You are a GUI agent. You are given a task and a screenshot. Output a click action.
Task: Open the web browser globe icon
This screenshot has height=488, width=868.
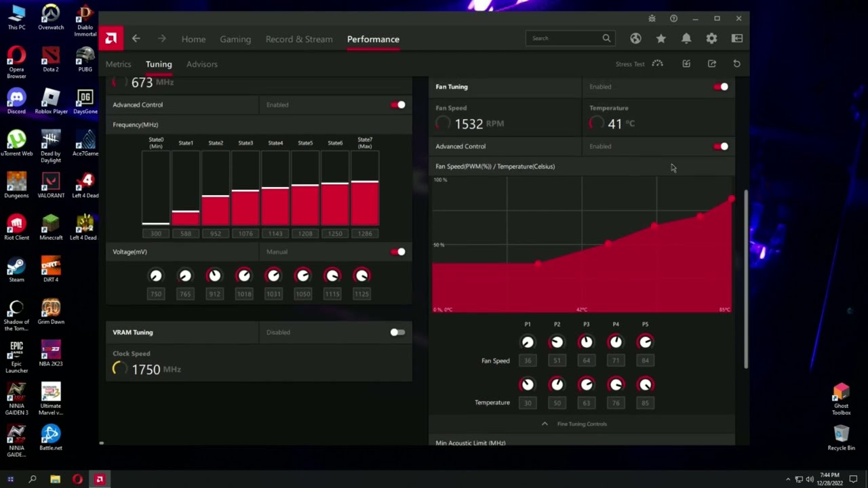[x=635, y=39]
